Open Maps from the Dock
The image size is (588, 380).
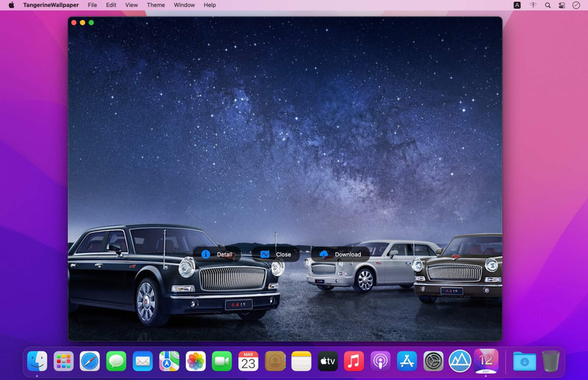pyautogui.click(x=169, y=361)
